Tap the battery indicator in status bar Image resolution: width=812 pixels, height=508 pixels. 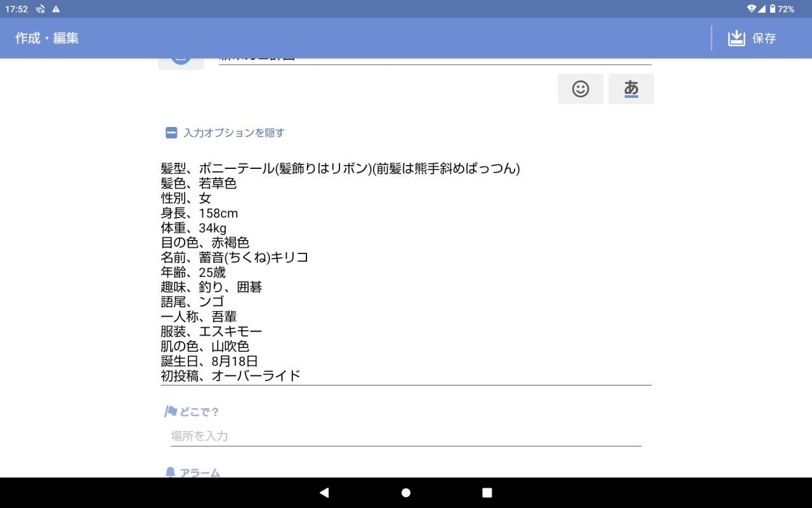[x=773, y=9]
